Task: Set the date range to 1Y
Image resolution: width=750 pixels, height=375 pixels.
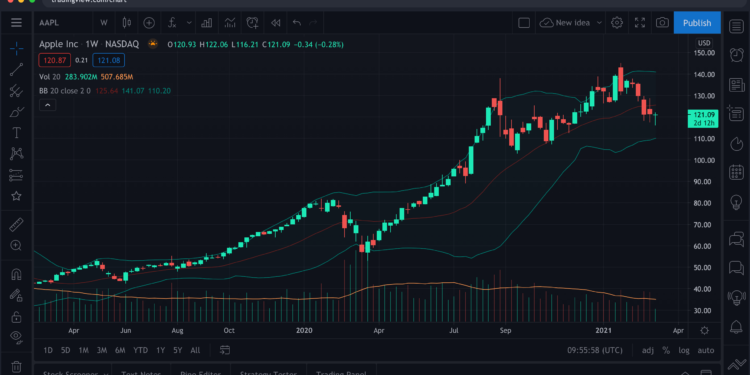Action: click(x=161, y=350)
